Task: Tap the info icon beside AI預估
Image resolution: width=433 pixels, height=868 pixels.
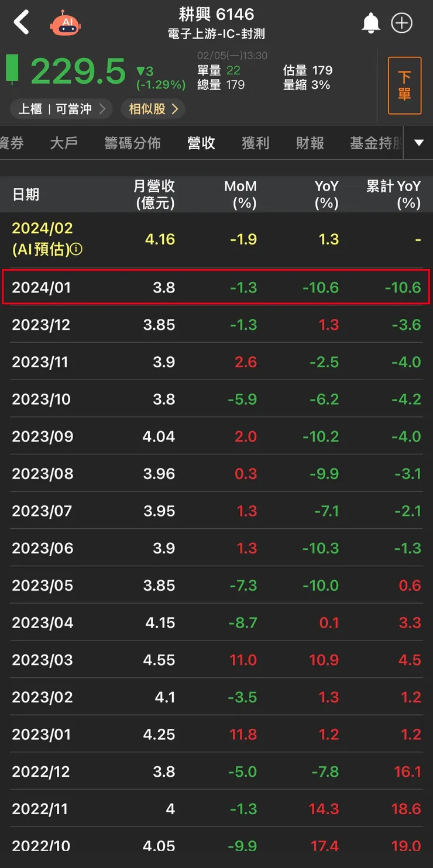Action: point(77,250)
